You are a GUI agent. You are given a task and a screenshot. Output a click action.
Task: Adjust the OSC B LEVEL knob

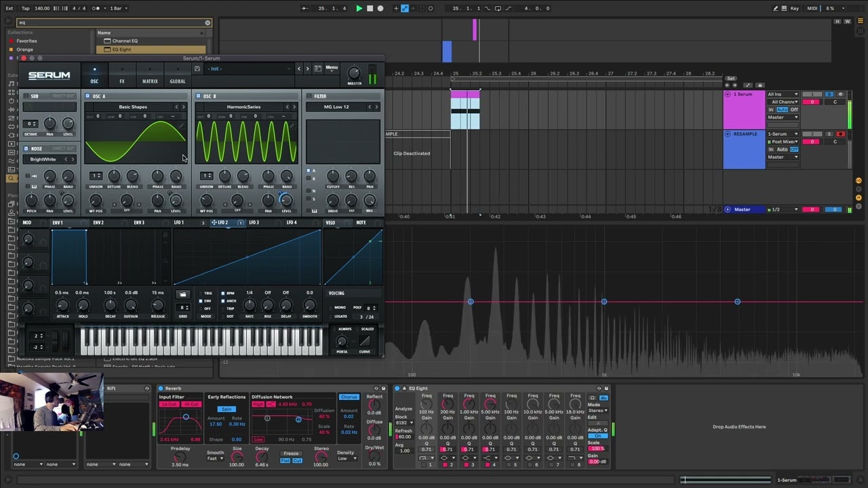[x=286, y=200]
